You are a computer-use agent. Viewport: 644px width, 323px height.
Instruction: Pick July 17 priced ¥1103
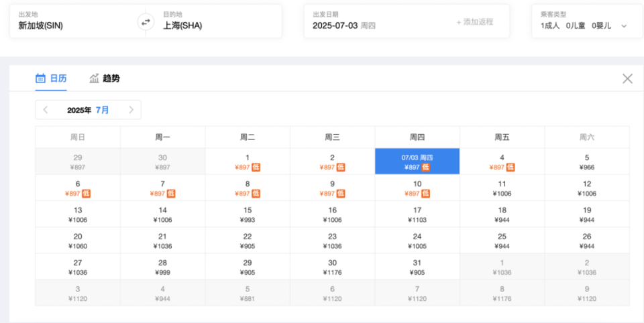[x=417, y=214]
